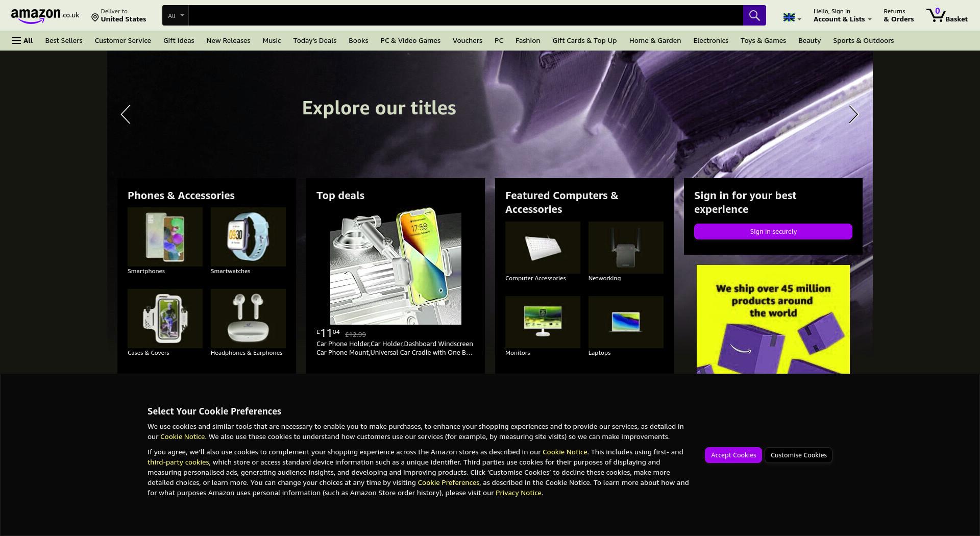Open the third-party cookies link

click(178, 462)
